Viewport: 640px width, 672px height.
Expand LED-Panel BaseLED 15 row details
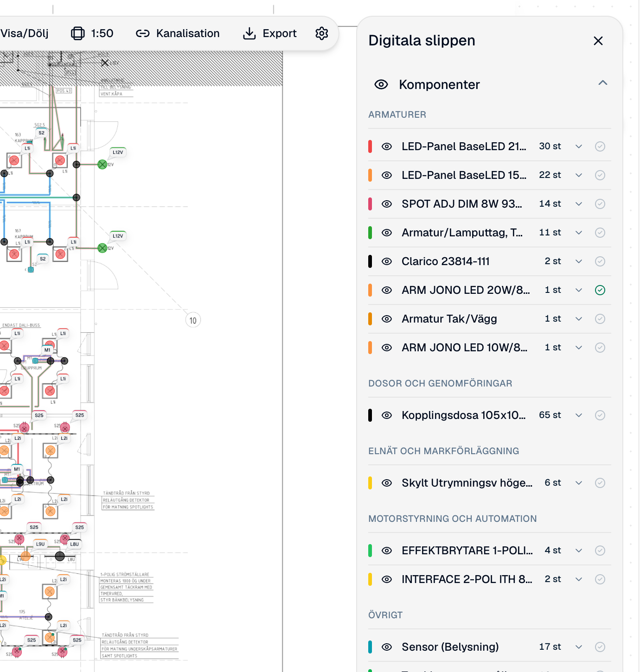579,175
